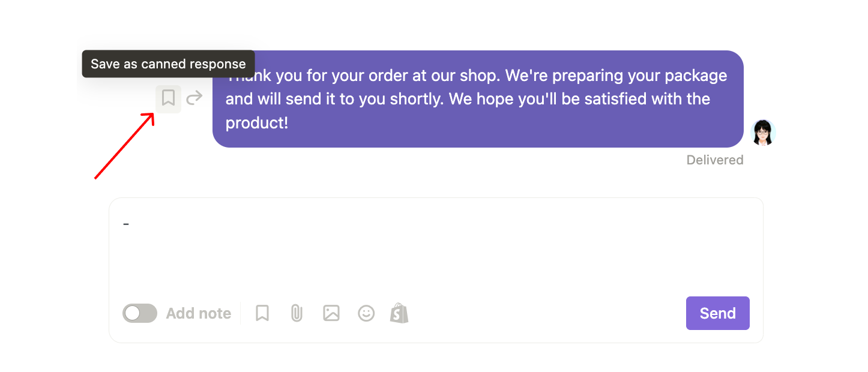Open the emoji picker
This screenshot has width=868, height=372.
click(x=366, y=313)
